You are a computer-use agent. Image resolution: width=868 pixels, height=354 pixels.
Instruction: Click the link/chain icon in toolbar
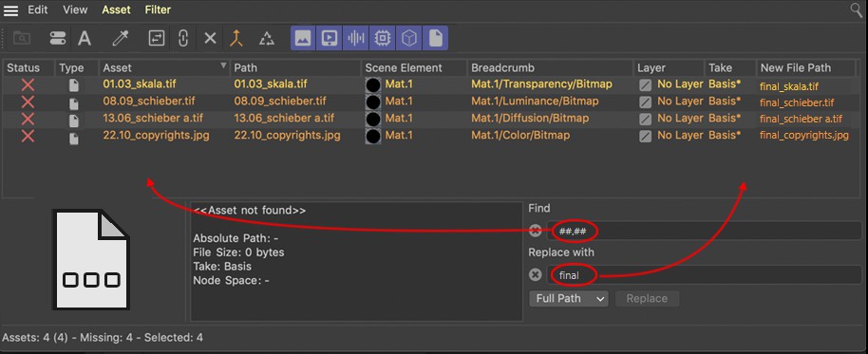click(183, 38)
